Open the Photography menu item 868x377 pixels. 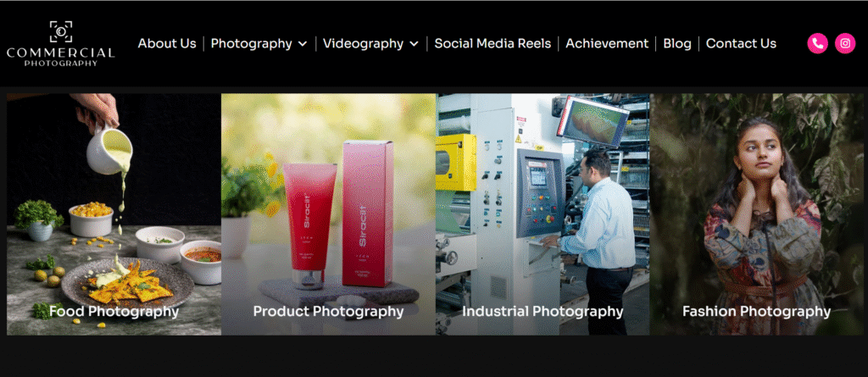(251, 43)
